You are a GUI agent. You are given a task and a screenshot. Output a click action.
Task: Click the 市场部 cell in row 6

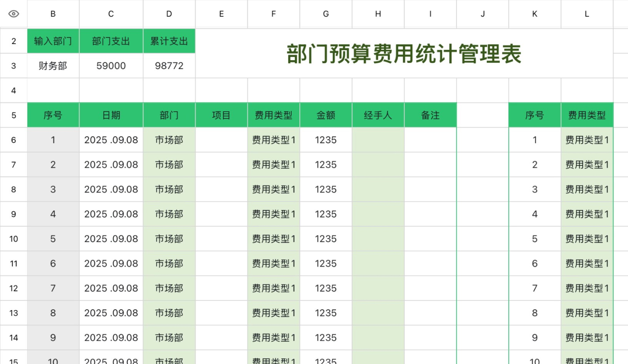(169, 140)
